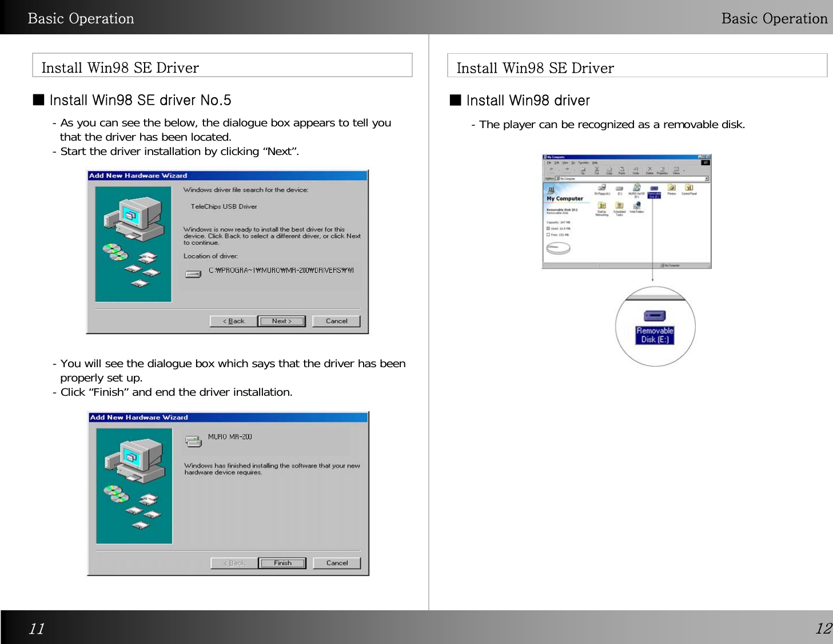Open the Web Folders icon
Image resolution: width=833 pixels, height=644 pixels.
[x=636, y=207]
